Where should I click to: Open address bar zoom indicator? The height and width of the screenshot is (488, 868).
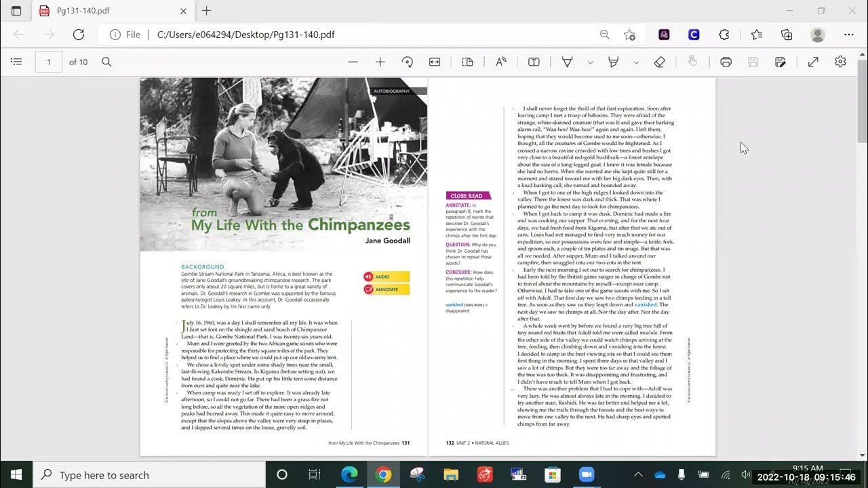coord(604,35)
